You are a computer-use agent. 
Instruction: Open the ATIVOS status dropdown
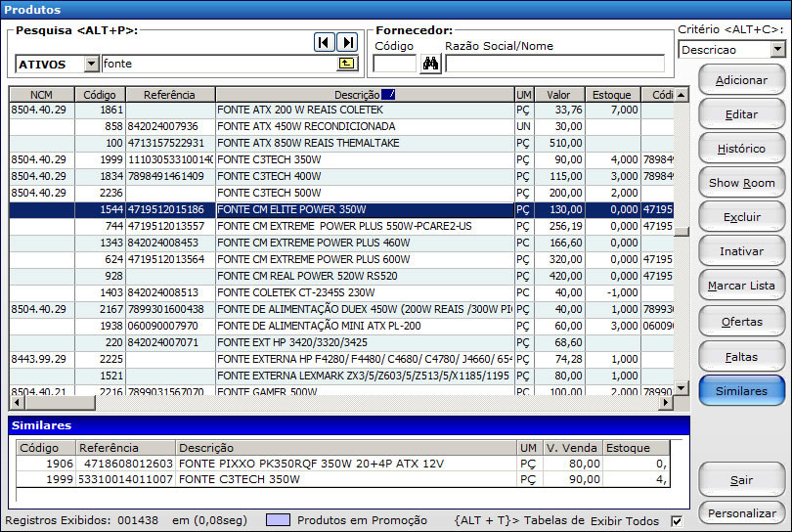coord(91,65)
